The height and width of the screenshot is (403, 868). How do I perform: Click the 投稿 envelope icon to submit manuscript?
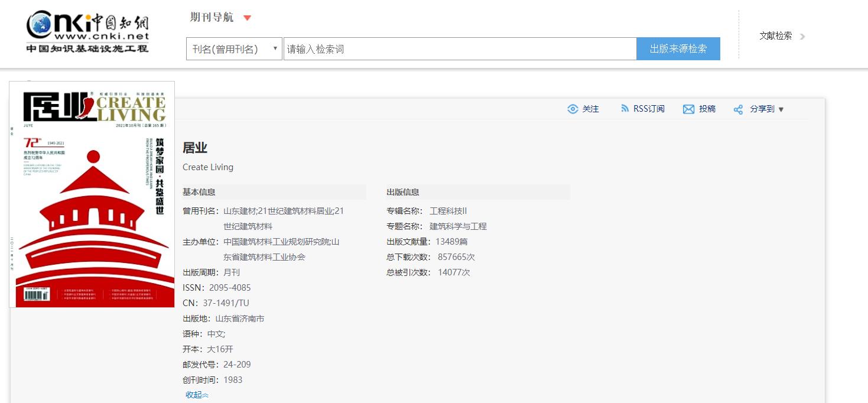coord(688,109)
